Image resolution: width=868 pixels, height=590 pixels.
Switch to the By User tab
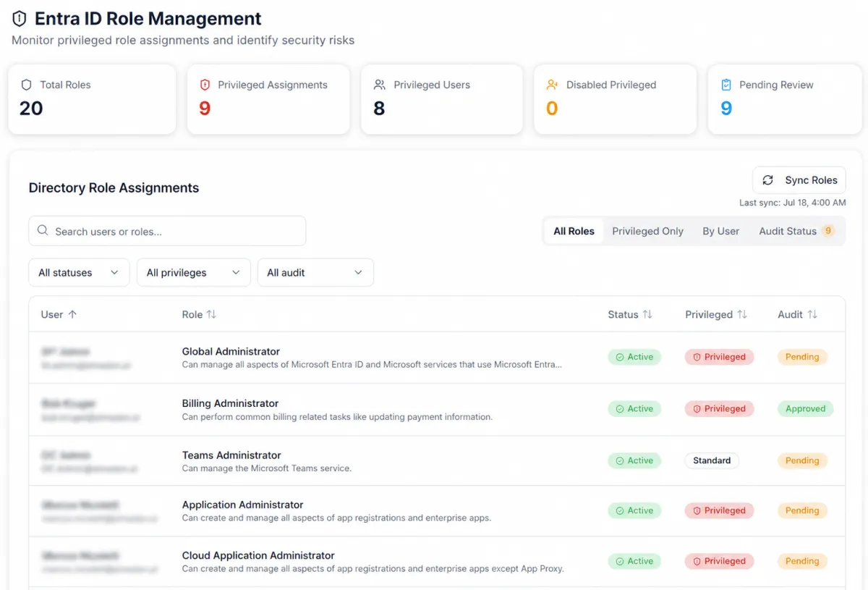pos(720,231)
